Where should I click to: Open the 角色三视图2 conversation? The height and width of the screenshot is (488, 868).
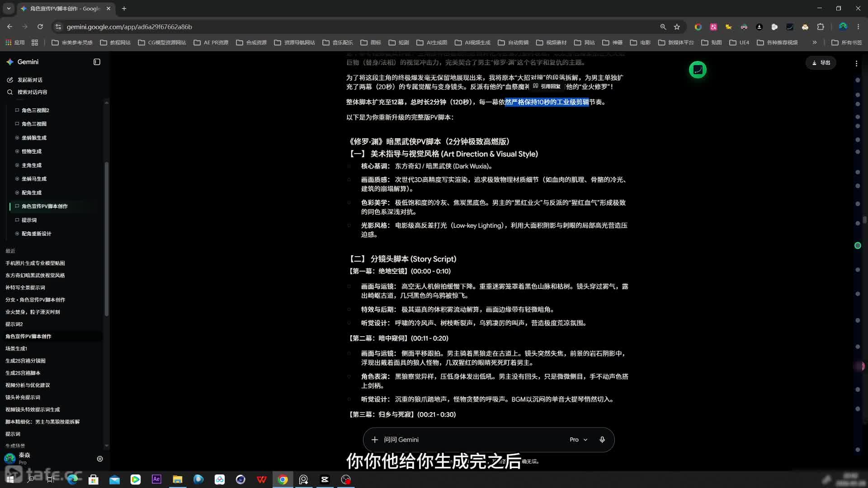coord(35,110)
